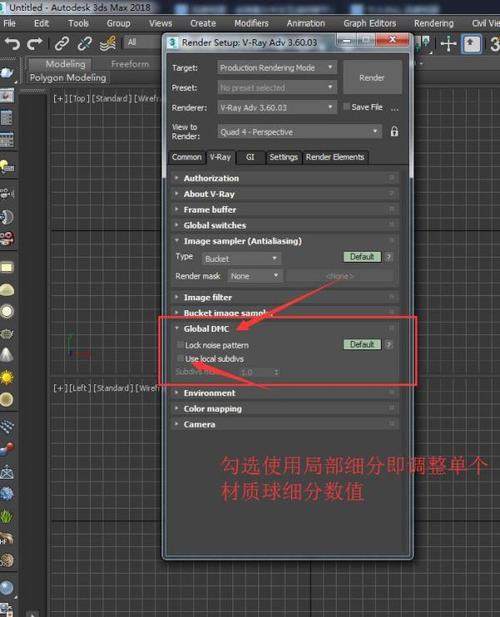The height and width of the screenshot is (617, 500).
Task: Expand the Image filter rollout
Action: [285, 297]
